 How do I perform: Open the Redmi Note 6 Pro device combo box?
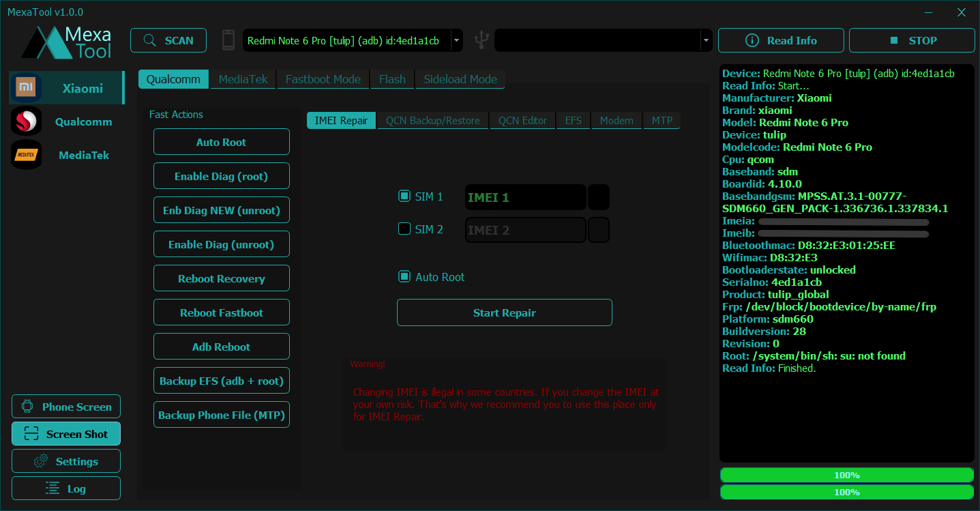(353, 40)
